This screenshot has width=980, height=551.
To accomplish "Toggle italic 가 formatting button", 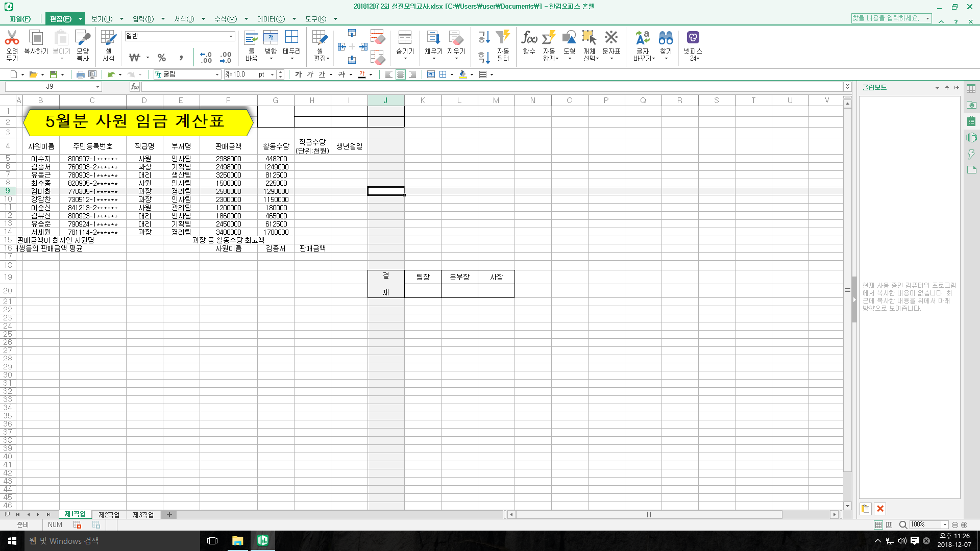I will coord(310,74).
